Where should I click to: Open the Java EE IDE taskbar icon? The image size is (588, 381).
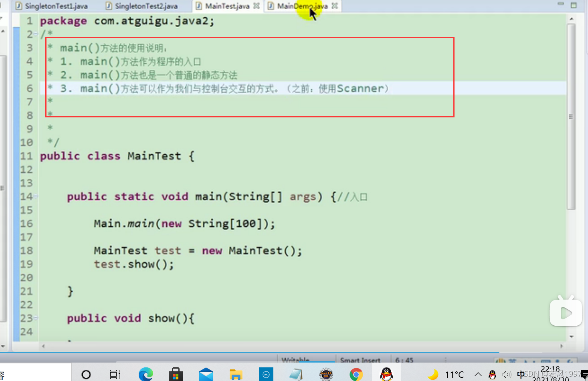click(326, 374)
